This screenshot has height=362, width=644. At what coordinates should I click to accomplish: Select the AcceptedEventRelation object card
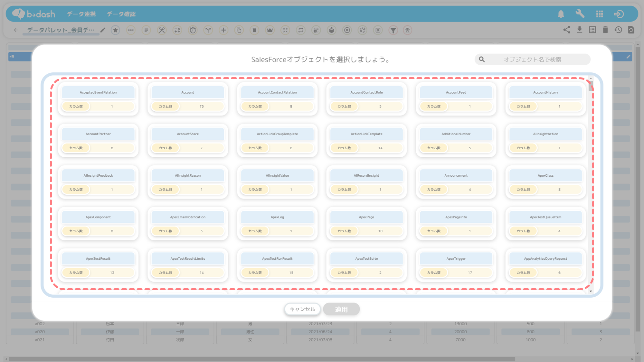[98, 99]
